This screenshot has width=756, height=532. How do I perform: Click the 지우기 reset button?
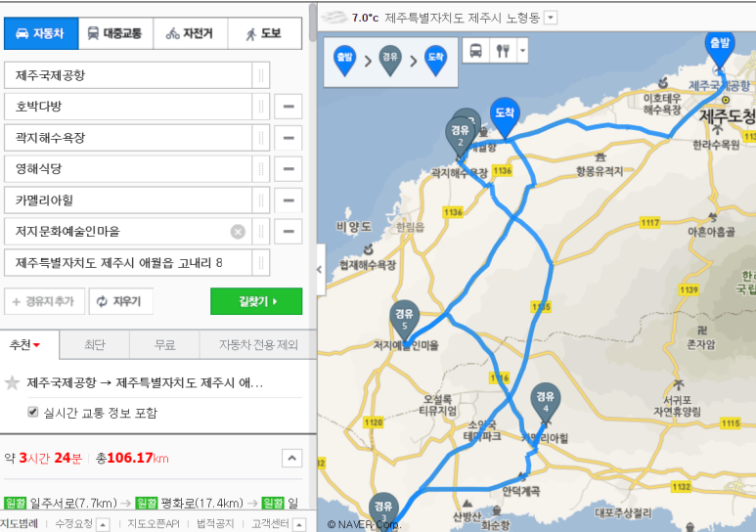[x=121, y=301]
